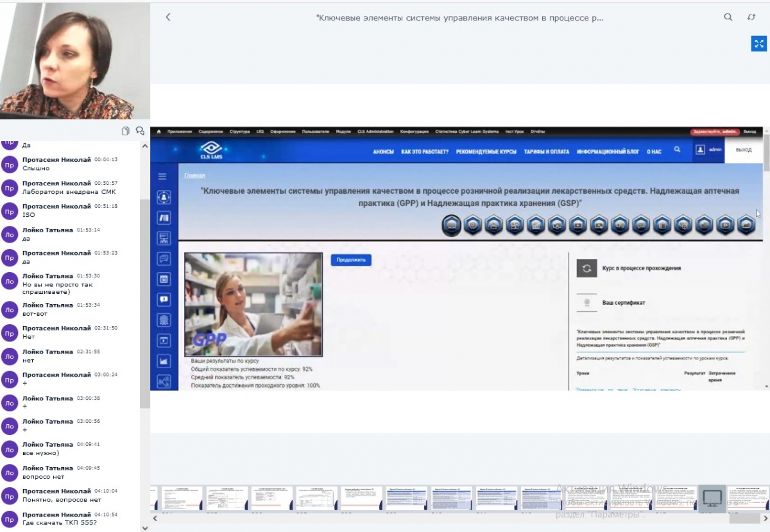The width and height of the screenshot is (770, 532).
Task: Click the certificate badge icon in sidebar
Action: click(164, 320)
